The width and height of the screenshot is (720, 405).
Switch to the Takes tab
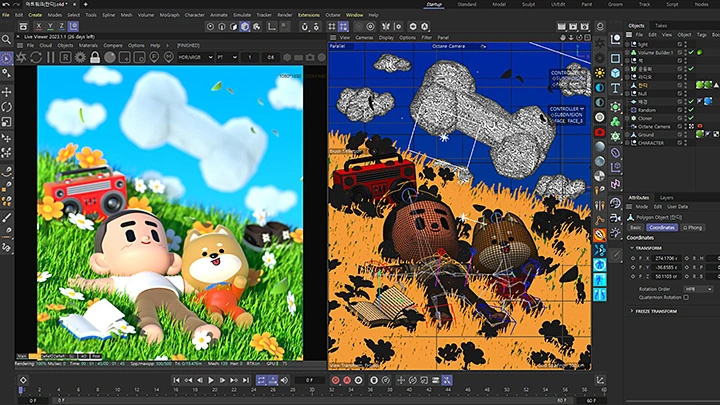point(661,26)
